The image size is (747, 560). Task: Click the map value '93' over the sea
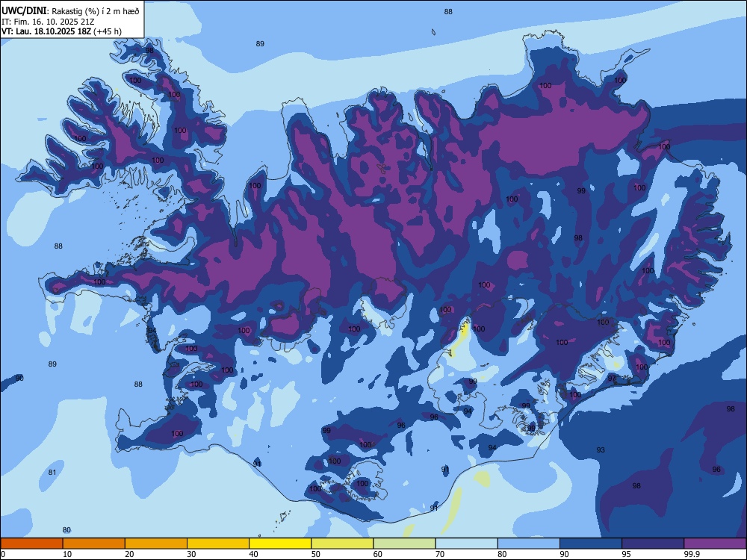point(601,449)
